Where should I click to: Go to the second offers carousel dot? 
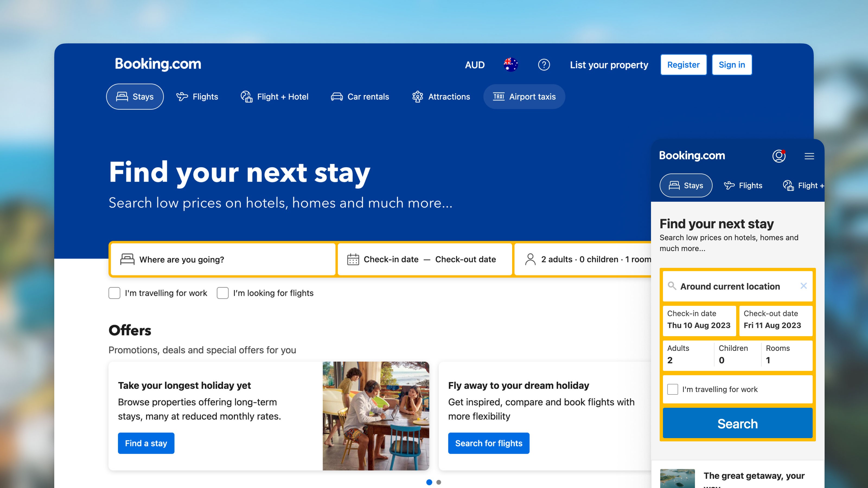tap(439, 482)
